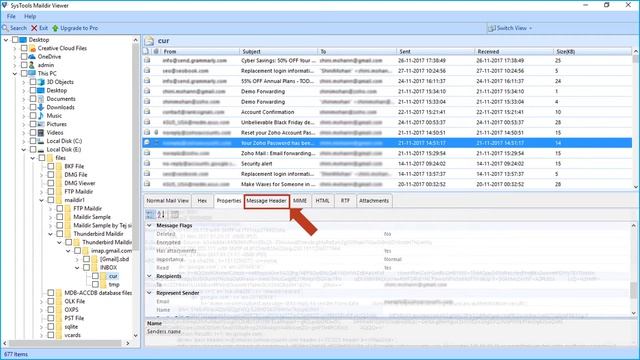Image resolution: width=640 pixels, height=360 pixels.
Task: Switch to the Attachments tab
Action: (x=374, y=201)
